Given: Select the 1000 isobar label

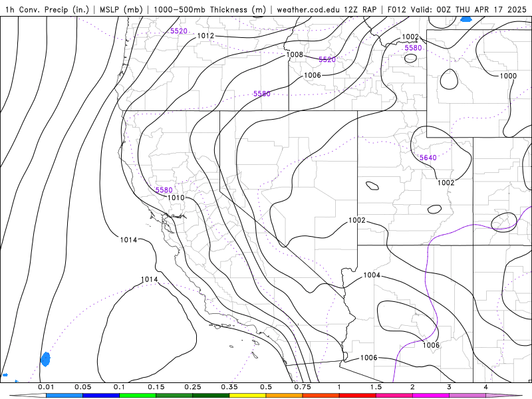Looking at the screenshot, I should click(508, 76).
